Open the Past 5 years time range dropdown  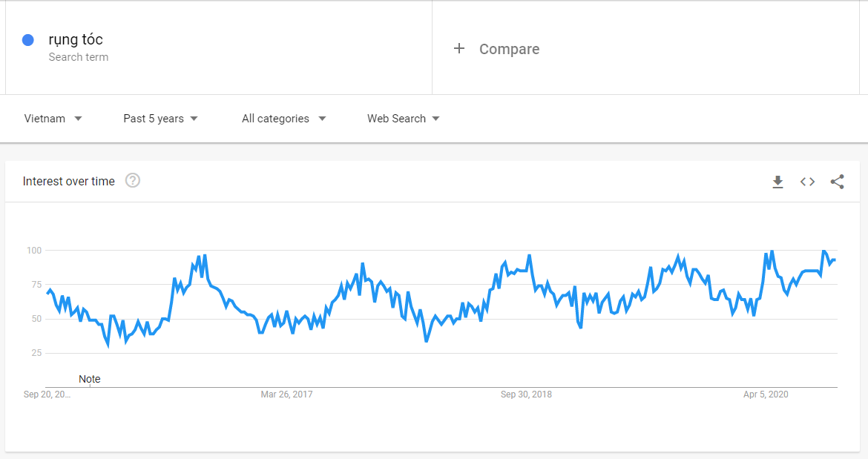tap(160, 119)
